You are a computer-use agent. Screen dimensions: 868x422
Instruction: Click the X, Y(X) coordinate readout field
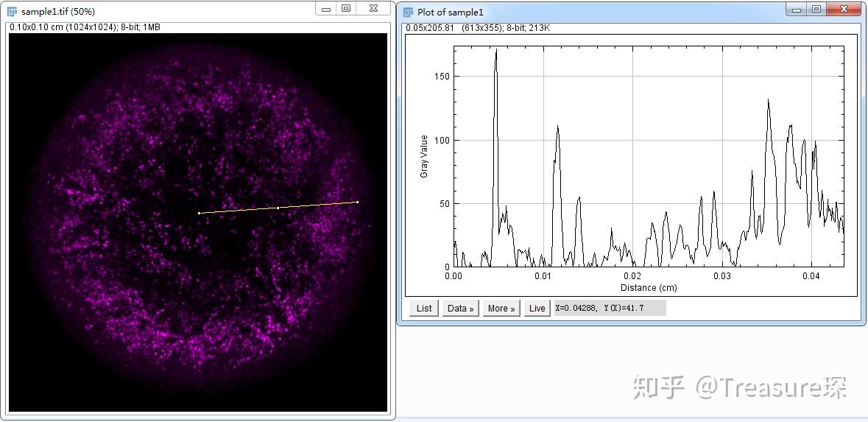click(x=610, y=309)
